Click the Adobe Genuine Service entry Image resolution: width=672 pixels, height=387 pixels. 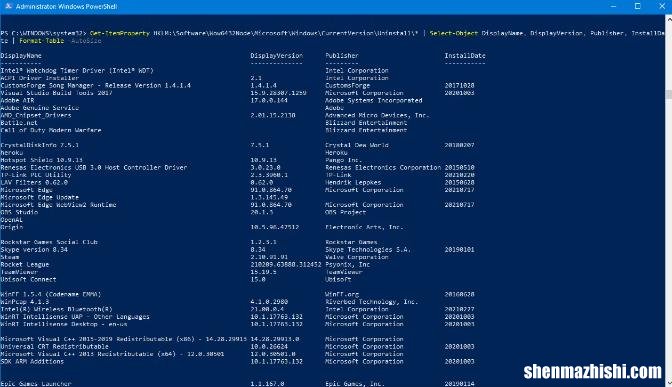tap(39, 108)
